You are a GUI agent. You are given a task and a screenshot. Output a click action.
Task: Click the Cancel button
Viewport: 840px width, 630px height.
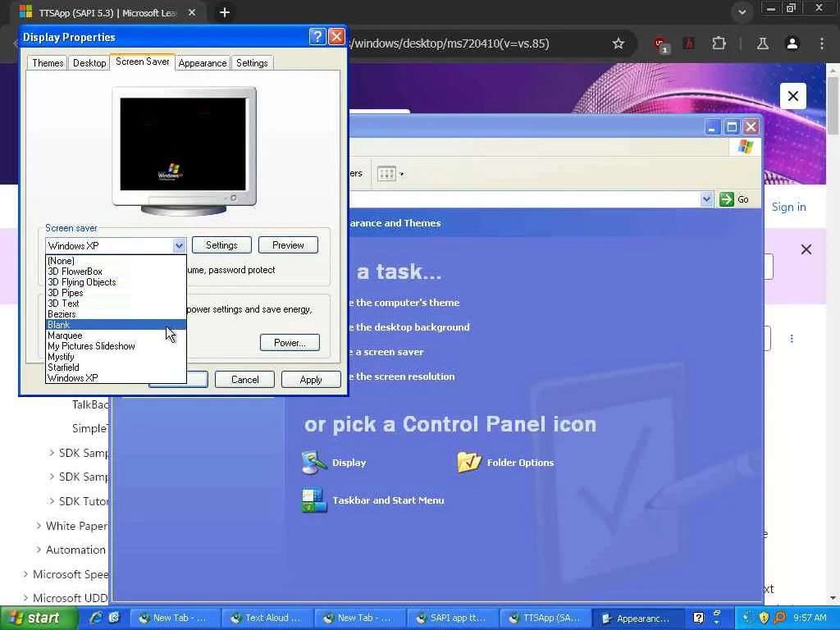pyautogui.click(x=244, y=380)
